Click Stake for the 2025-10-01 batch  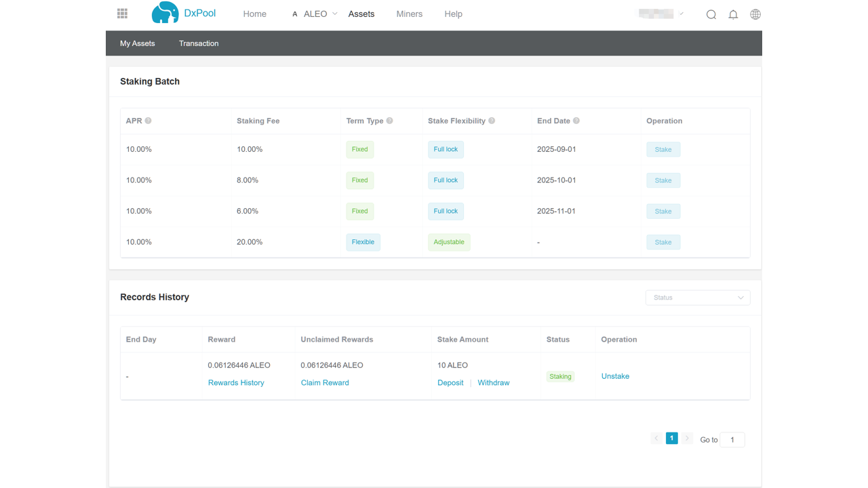663,180
